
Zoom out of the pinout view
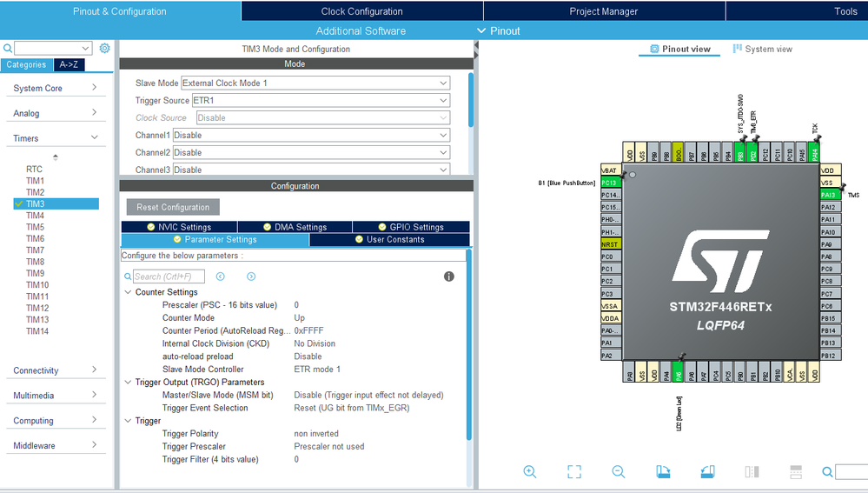pyautogui.click(x=619, y=472)
